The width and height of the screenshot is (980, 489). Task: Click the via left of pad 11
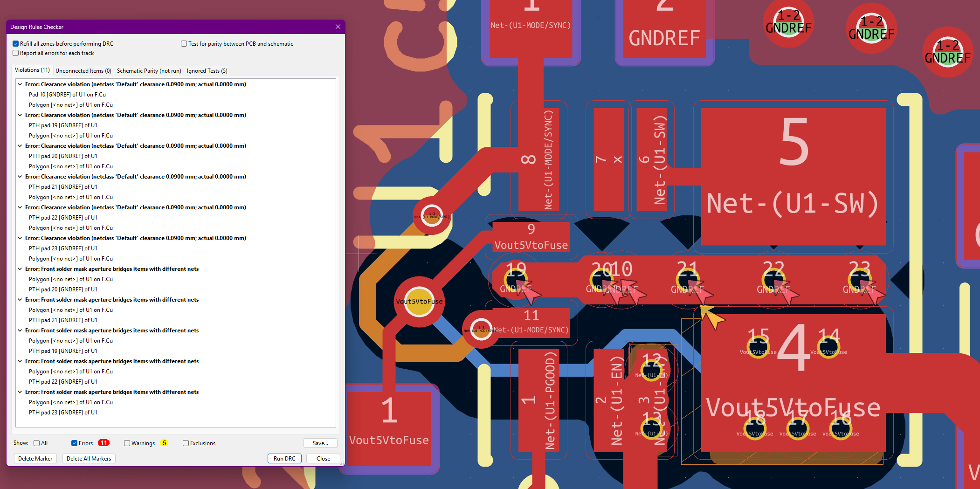pos(481,329)
